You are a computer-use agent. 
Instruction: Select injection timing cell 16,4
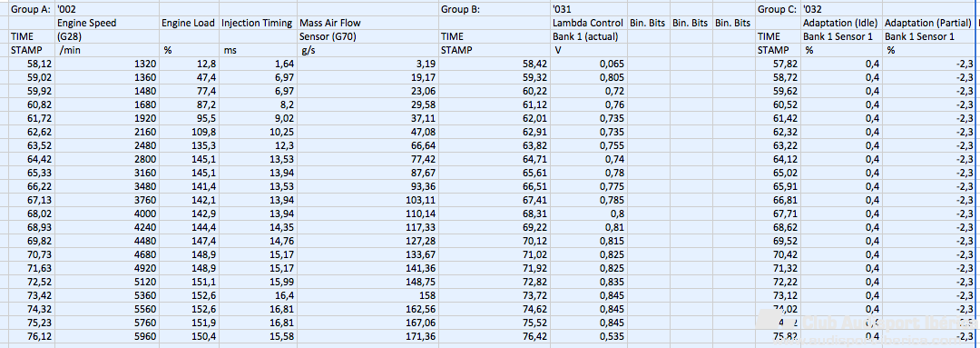[258, 296]
